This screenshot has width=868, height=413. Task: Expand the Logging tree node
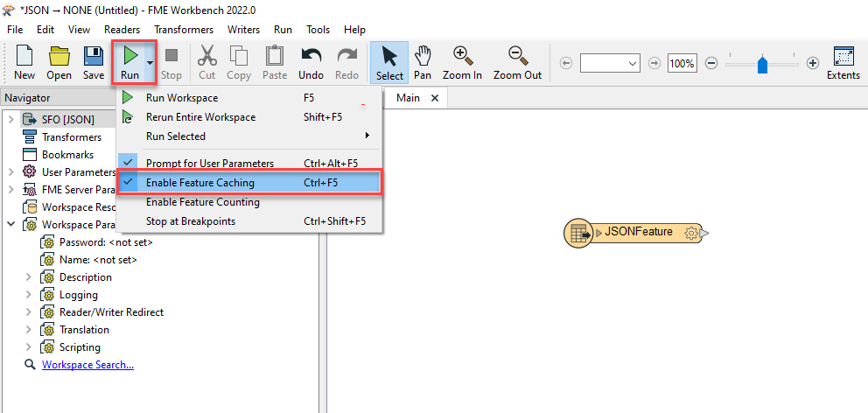pos(28,295)
